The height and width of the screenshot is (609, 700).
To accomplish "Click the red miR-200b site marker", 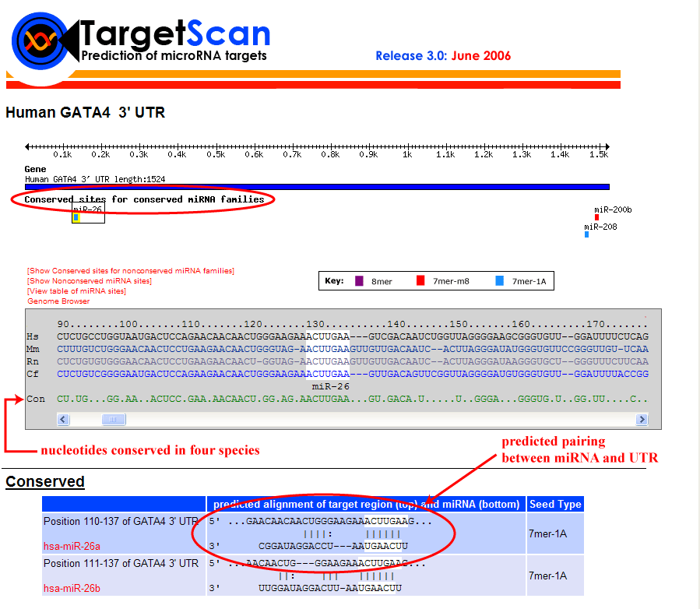I will point(596,217).
